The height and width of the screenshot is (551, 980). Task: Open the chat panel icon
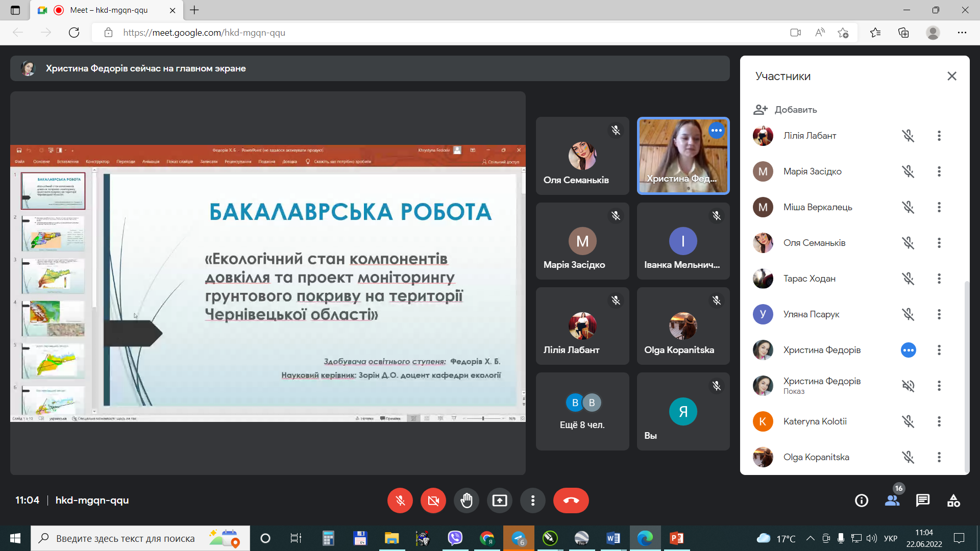tap(923, 500)
